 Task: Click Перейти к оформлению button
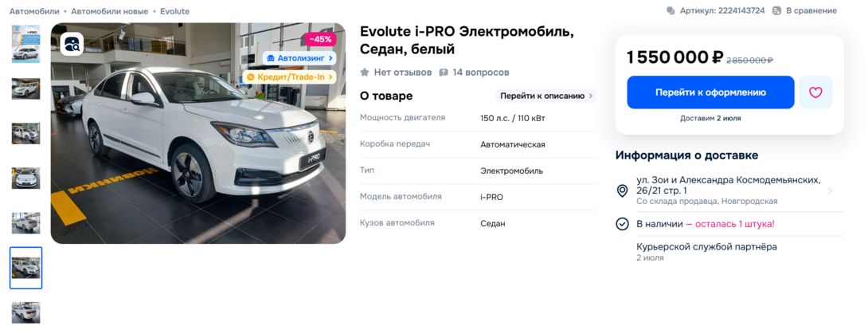710,92
